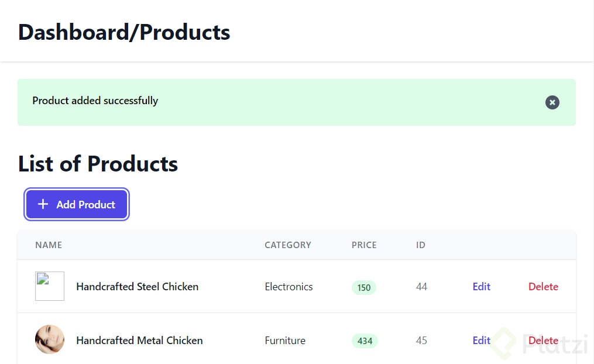Click the plus icon in Add Product
594x364 pixels.
coord(43,204)
